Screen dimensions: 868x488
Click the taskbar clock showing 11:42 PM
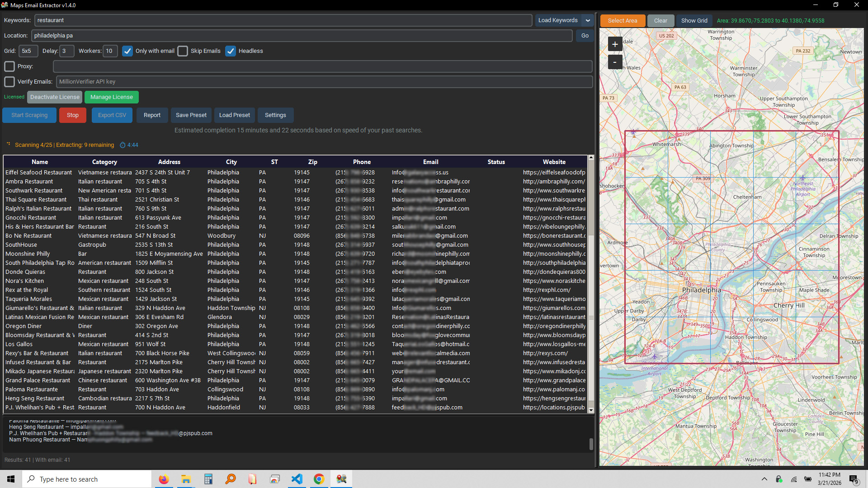click(829, 479)
